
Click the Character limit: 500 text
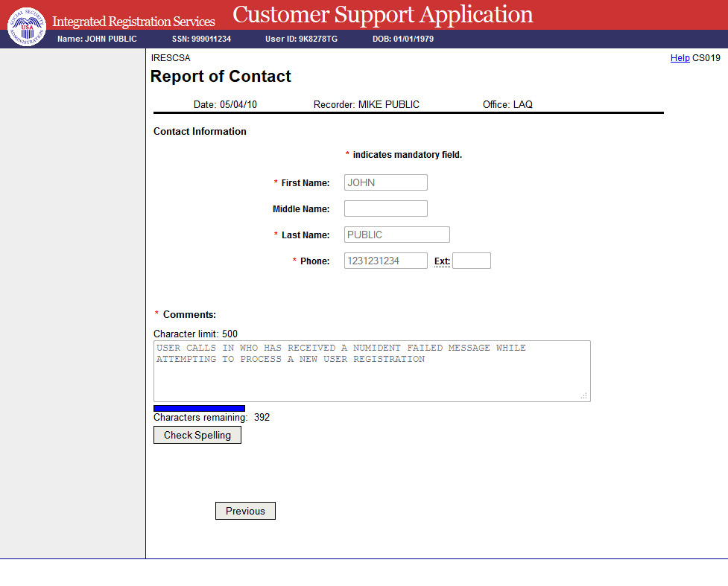195,334
